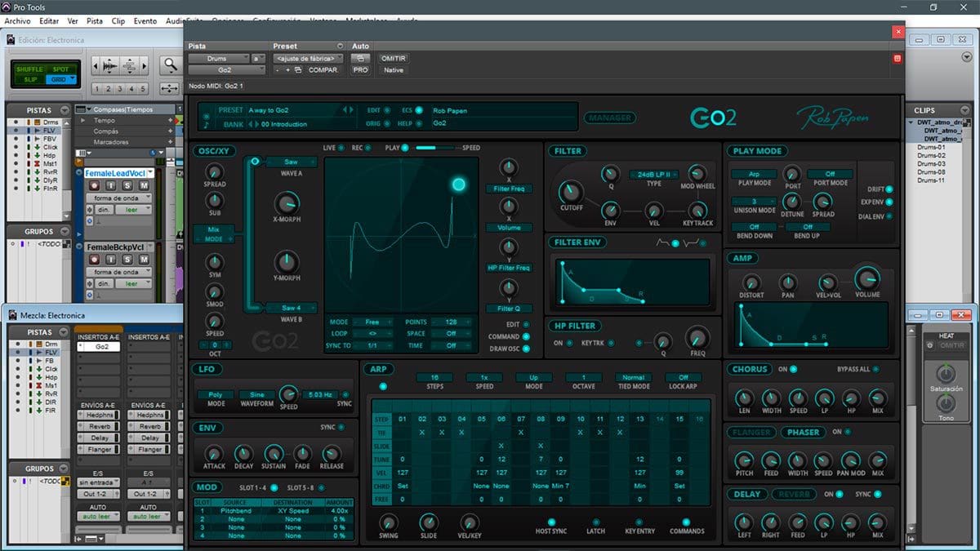Click the filter Q knob beside Type
980x551 pixels.
pos(610,173)
